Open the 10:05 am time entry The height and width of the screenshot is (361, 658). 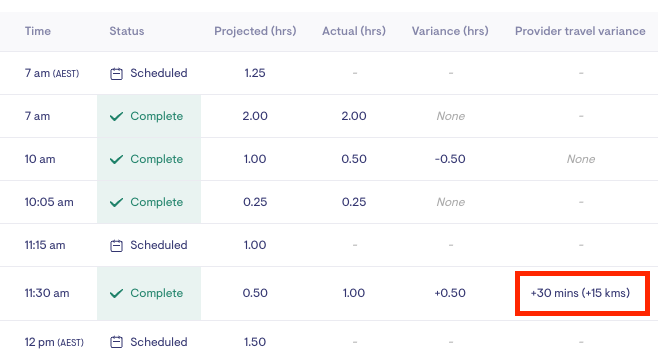49,202
